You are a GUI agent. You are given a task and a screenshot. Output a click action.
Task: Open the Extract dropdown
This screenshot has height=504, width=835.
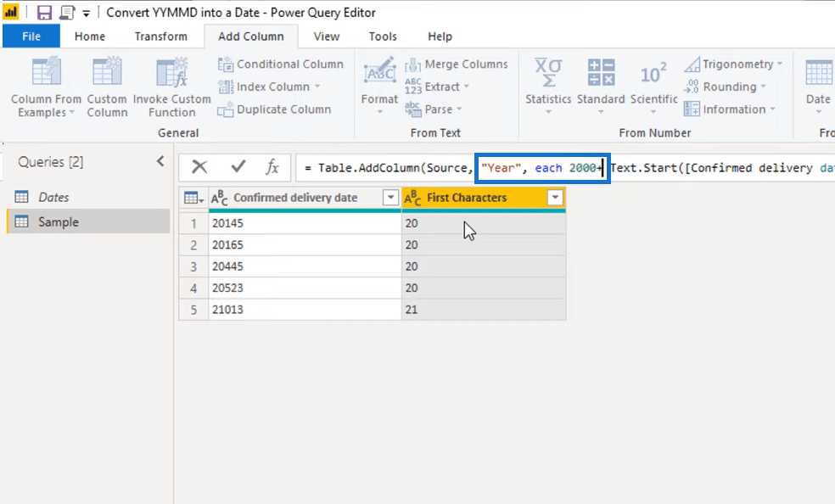click(437, 87)
